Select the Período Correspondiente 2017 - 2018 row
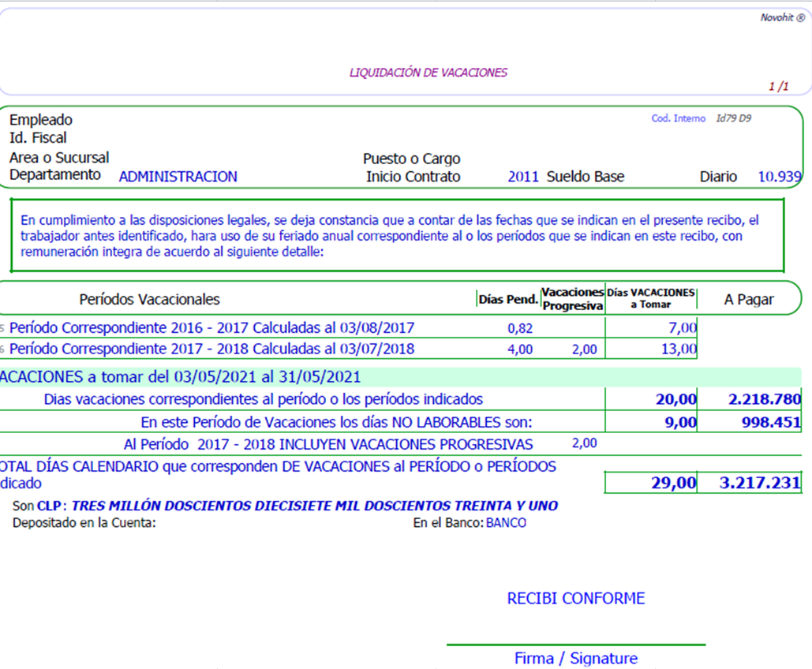Image resolution: width=812 pixels, height=669 pixels. point(211,349)
